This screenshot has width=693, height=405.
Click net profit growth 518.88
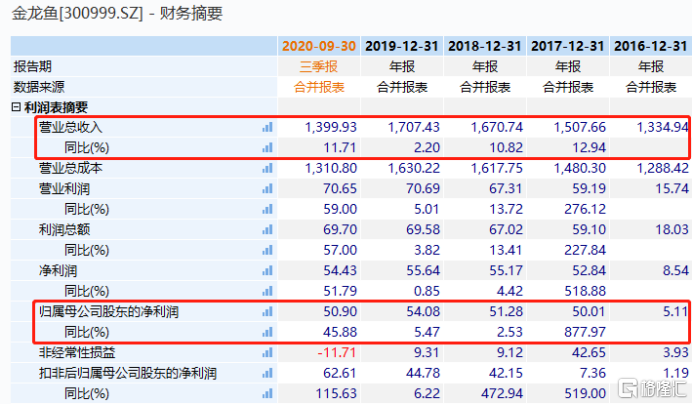click(x=585, y=291)
